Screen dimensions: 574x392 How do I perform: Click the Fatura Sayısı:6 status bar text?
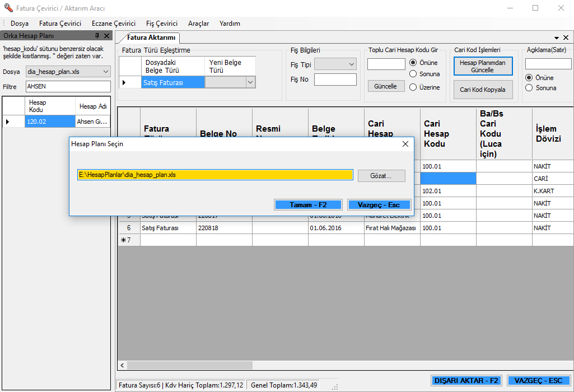point(139,385)
